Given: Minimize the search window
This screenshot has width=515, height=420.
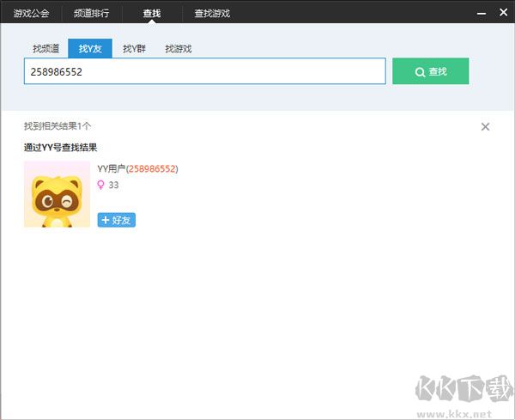Looking at the screenshot, I should tap(482, 14).
